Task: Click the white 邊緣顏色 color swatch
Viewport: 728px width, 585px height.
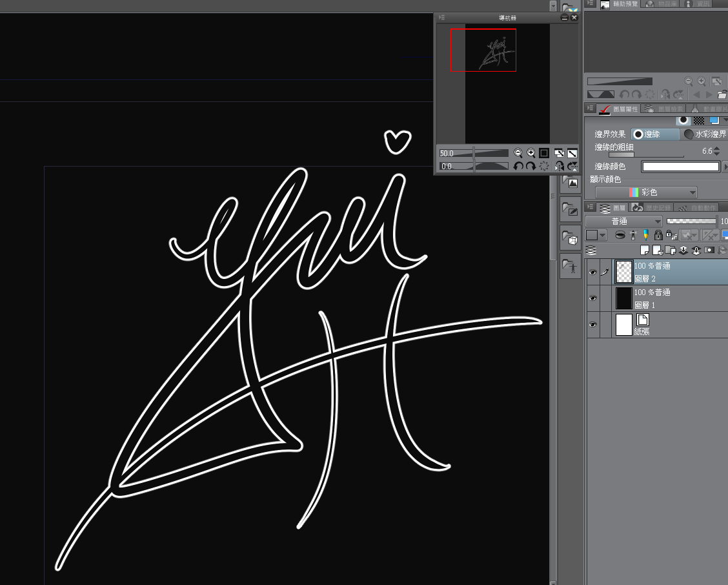Action: pyautogui.click(x=680, y=167)
